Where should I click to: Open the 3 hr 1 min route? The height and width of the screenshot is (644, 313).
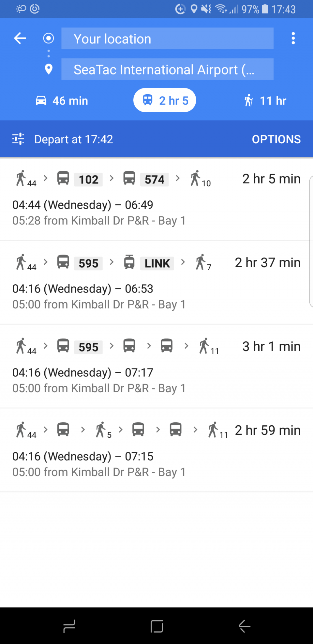(x=156, y=367)
